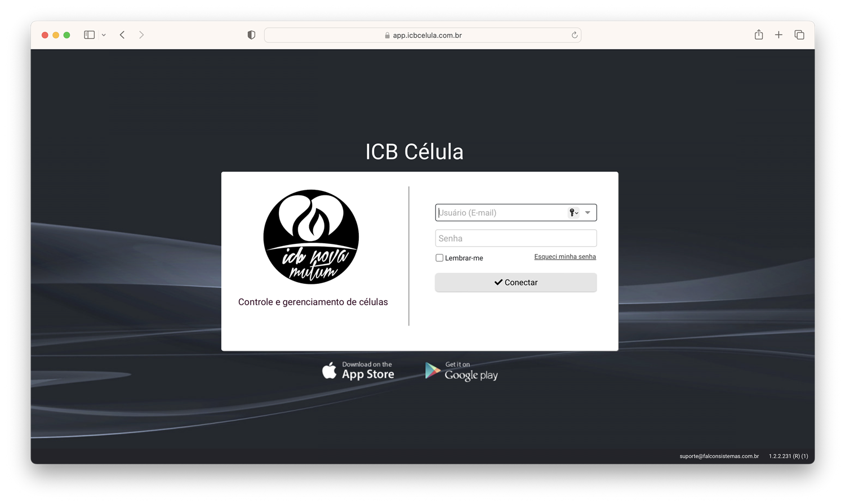Viewport: 845px width, 504px height.
Task: Close the window with the red button
Action: click(x=45, y=35)
